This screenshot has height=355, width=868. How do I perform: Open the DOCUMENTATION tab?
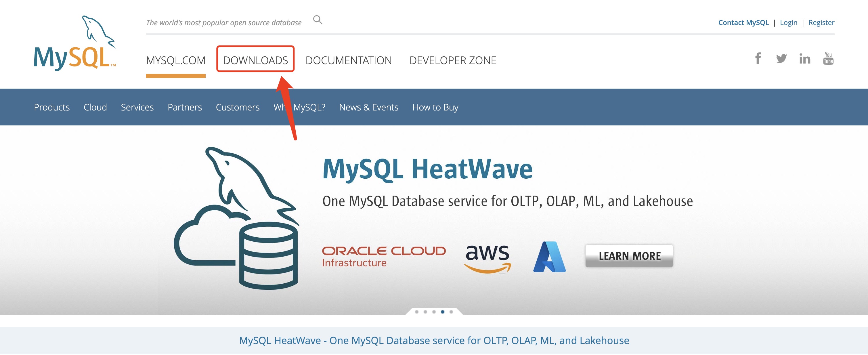(x=348, y=60)
